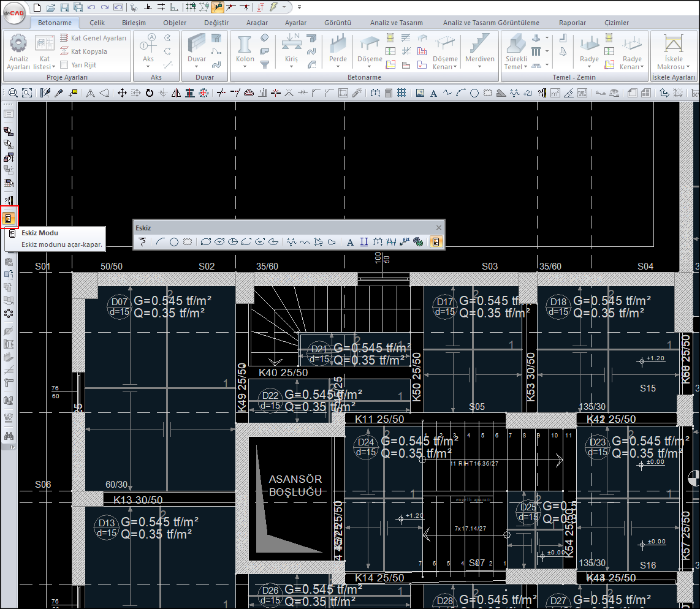The image size is (700, 609).
Task: Close the floating Eskiz toolbar
Action: coord(438,228)
